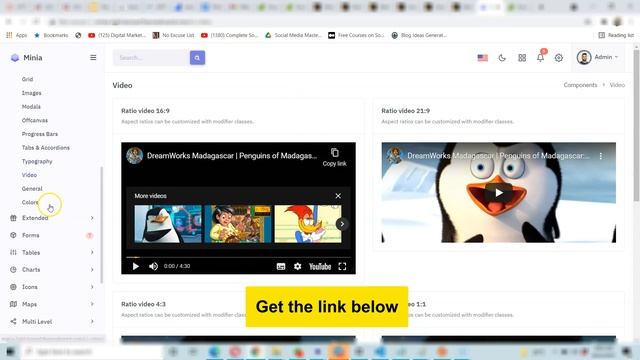Open more options on 21:9 video

pyautogui.click(x=601, y=156)
